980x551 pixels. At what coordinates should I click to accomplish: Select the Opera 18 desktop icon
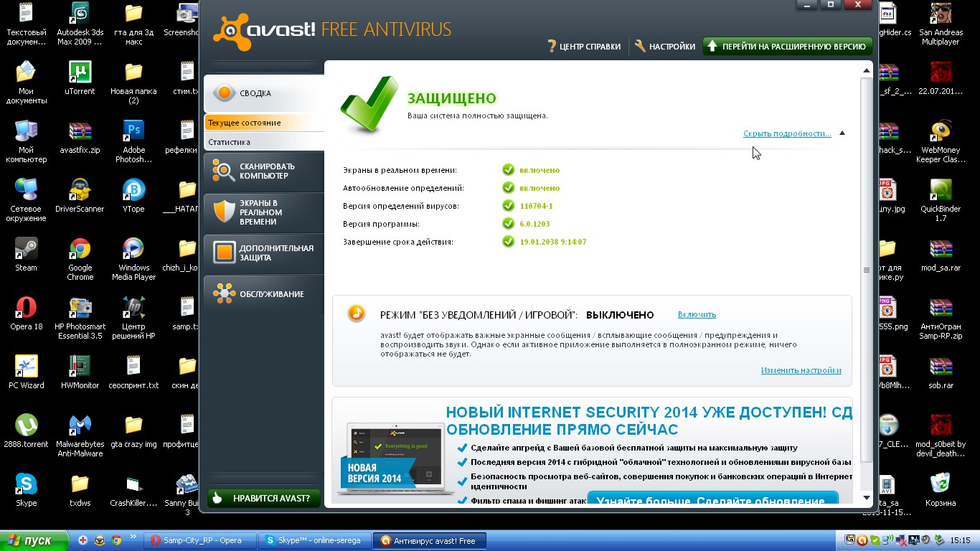(27, 313)
